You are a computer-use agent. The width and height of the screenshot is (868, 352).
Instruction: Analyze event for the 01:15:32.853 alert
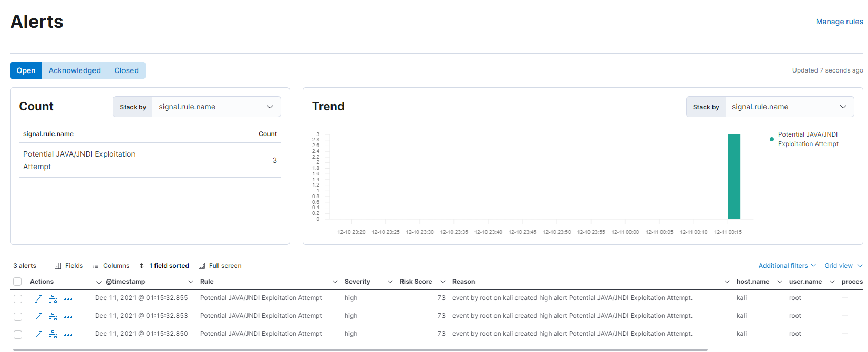[x=53, y=317]
